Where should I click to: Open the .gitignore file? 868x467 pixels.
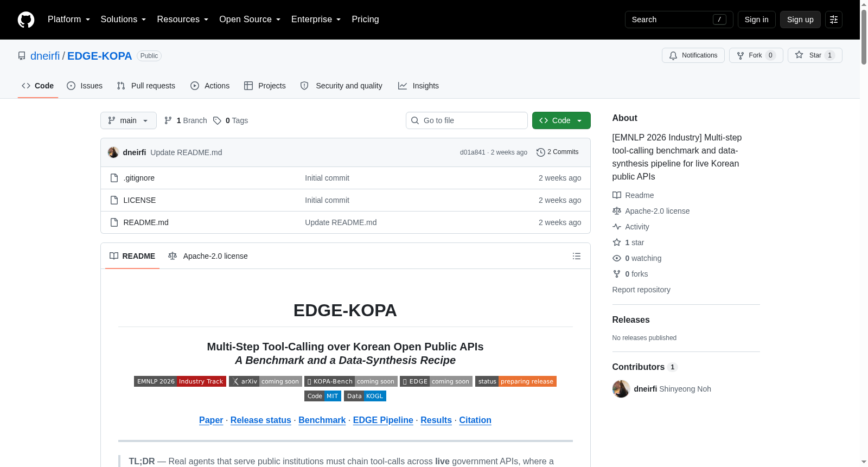click(x=139, y=178)
